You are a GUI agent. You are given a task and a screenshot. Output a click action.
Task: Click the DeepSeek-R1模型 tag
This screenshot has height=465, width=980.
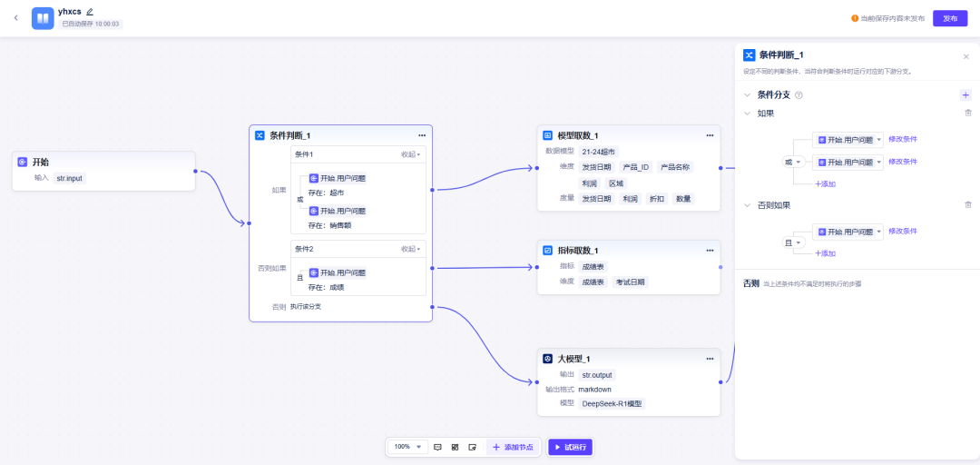(x=612, y=403)
